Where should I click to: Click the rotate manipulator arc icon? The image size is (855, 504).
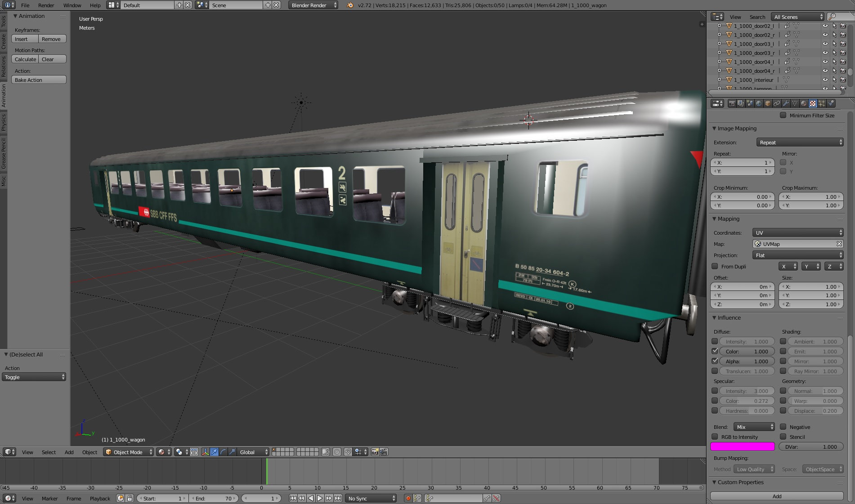pos(223,452)
